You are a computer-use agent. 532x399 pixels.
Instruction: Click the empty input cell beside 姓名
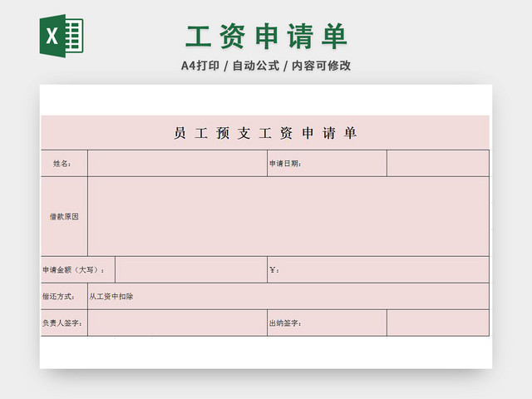coord(177,163)
